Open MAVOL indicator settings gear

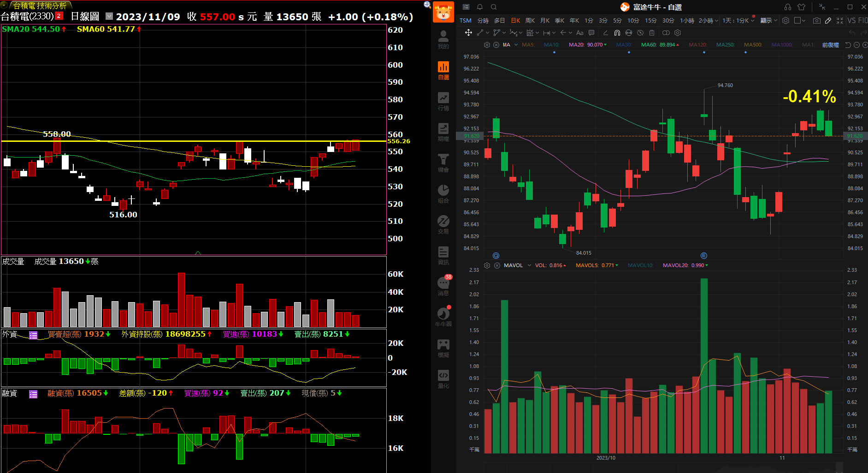click(x=487, y=265)
